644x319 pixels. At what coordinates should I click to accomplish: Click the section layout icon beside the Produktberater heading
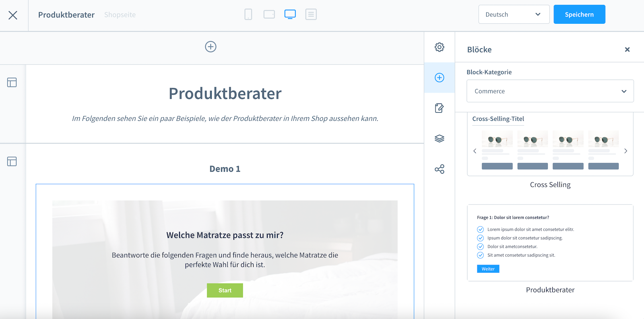pyautogui.click(x=12, y=83)
